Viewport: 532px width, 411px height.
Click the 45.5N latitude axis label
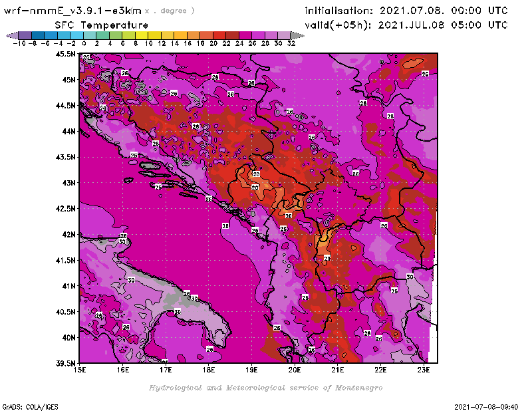65,54
